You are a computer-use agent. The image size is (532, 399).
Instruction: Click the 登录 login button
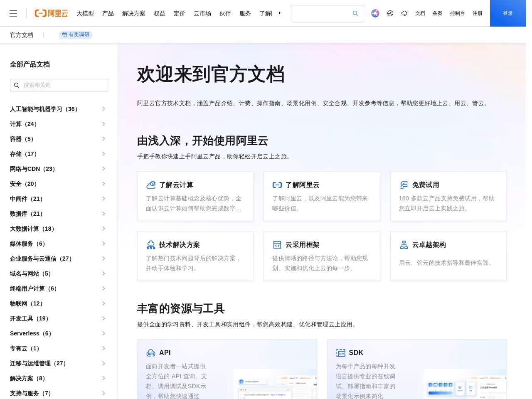[x=507, y=13]
